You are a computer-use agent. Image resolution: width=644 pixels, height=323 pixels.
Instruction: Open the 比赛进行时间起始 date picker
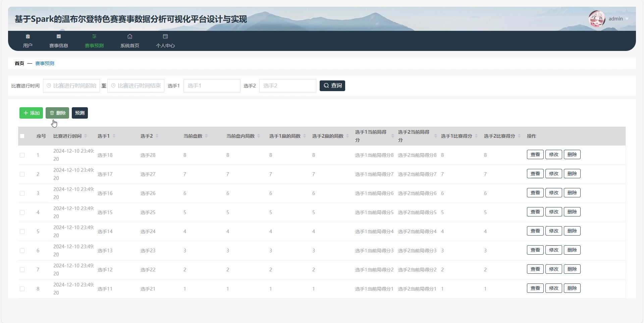71,86
